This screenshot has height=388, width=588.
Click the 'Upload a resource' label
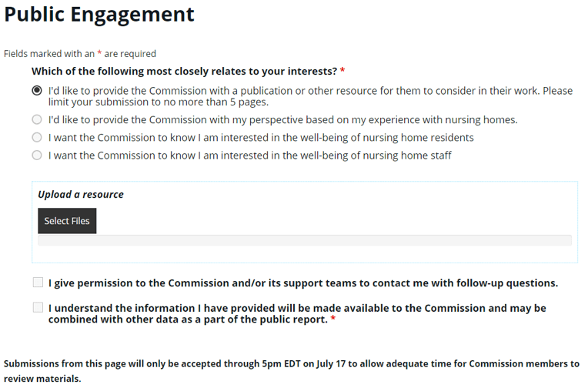pyautogui.click(x=81, y=194)
